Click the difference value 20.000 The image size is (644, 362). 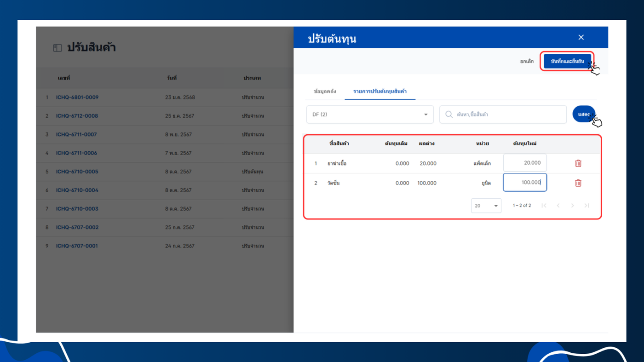pos(428,163)
